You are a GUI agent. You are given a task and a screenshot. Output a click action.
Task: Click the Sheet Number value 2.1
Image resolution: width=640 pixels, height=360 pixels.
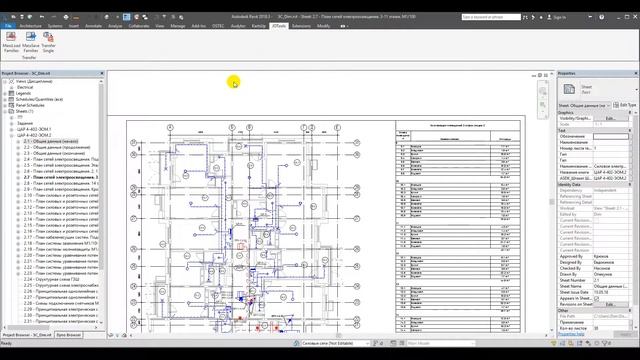(611, 280)
